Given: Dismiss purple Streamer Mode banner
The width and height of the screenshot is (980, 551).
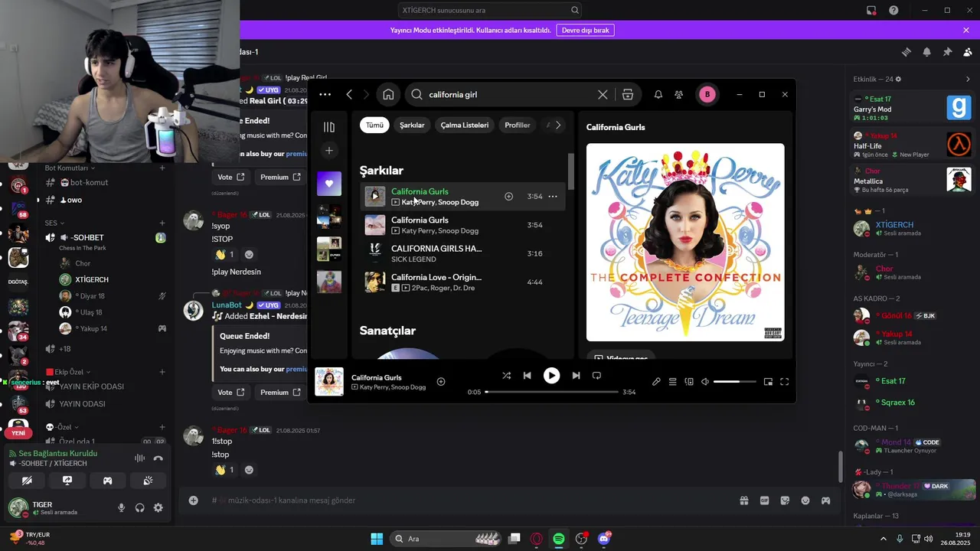Looking at the screenshot, I should 966,30.
